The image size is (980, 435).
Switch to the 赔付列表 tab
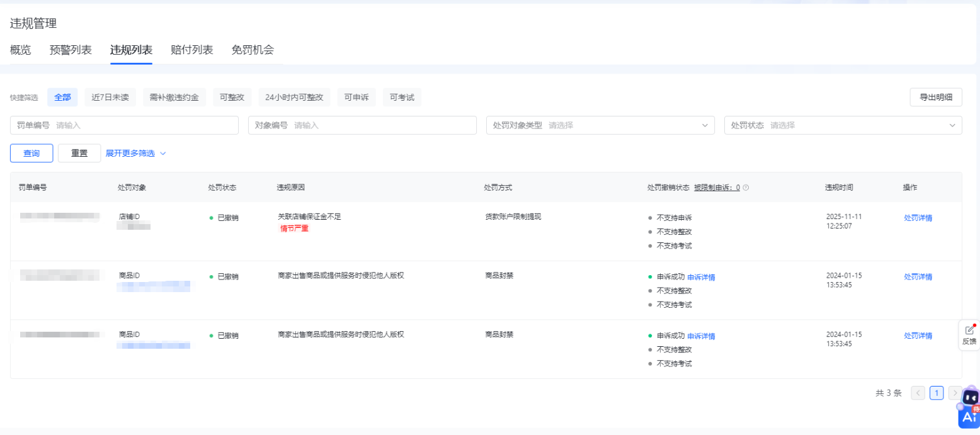(191, 50)
